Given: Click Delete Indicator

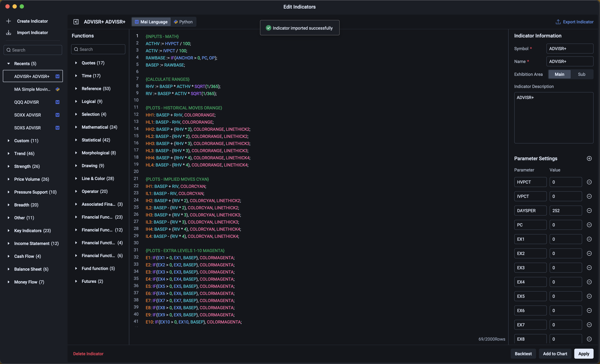Looking at the screenshot, I should coord(88,354).
